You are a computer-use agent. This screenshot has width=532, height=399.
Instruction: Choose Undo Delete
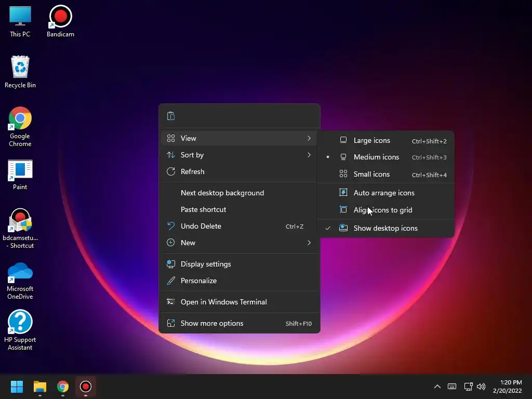[x=239, y=226]
